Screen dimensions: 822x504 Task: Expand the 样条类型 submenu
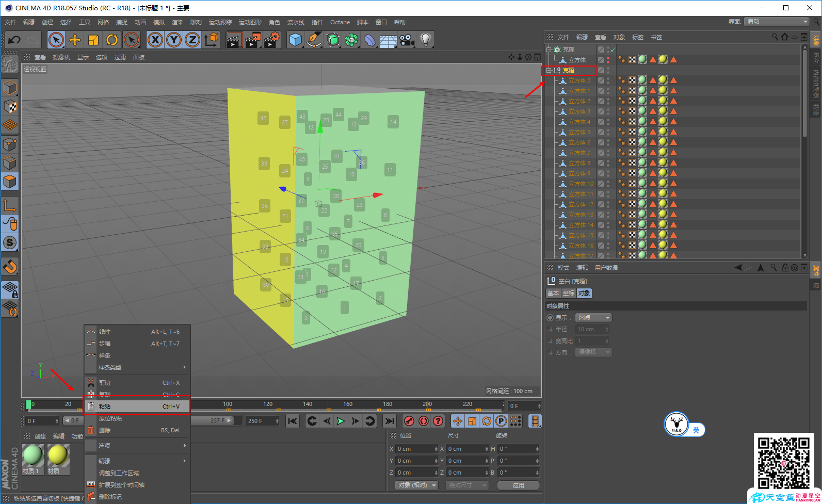click(x=137, y=367)
